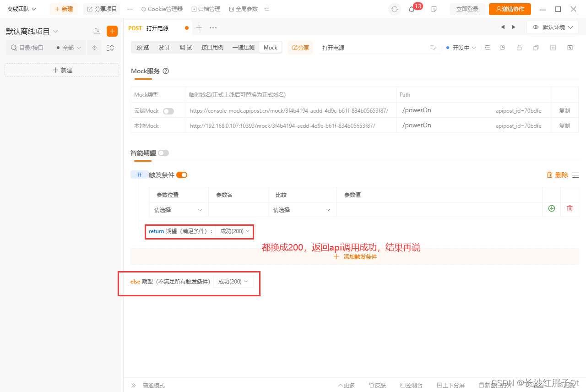Select the POST 打开电源 request tab

(x=157, y=28)
